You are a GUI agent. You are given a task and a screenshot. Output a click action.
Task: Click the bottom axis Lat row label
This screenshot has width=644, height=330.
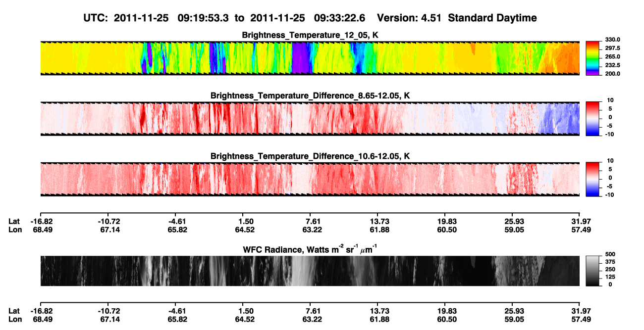coord(14,311)
